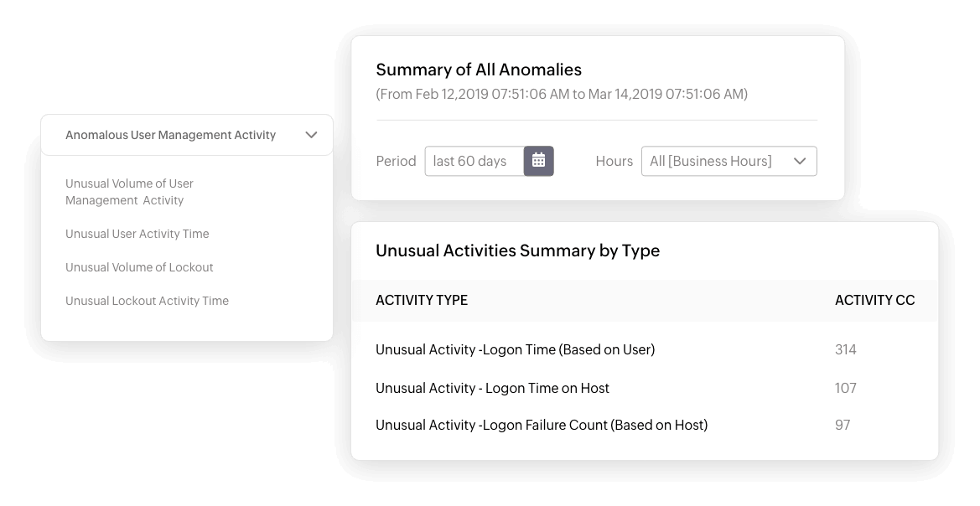Screen dimensions: 980x506
Task: Select Unusual User Activity Time from the sidebar
Action: 137,234
